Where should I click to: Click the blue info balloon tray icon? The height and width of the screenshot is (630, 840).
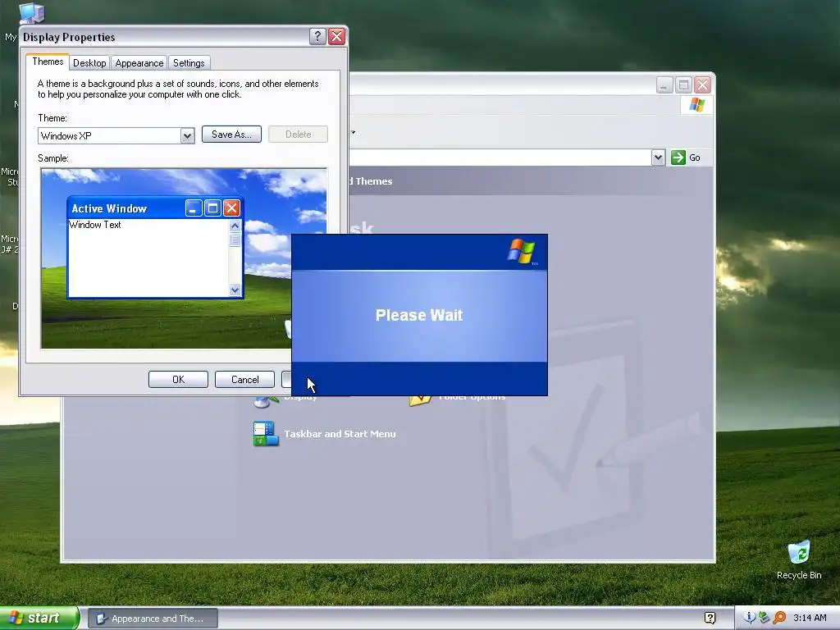750,618
